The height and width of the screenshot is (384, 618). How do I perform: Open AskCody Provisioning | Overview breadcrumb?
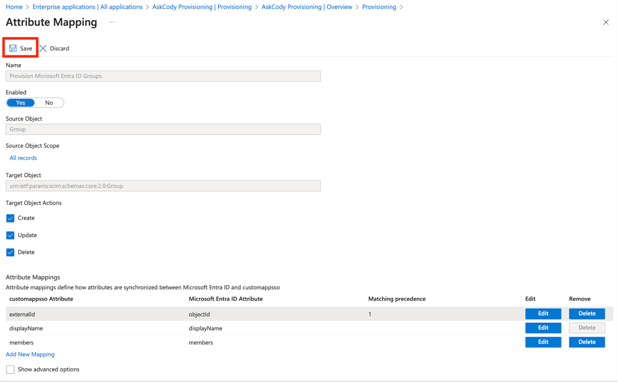coord(307,7)
